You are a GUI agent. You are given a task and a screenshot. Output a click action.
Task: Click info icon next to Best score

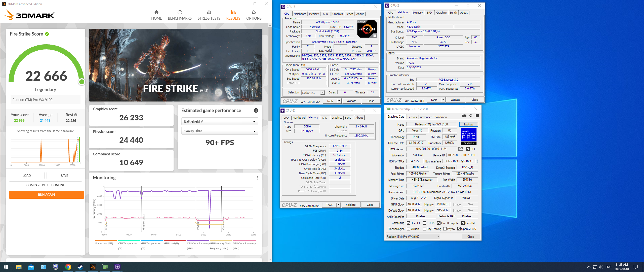pos(76,115)
